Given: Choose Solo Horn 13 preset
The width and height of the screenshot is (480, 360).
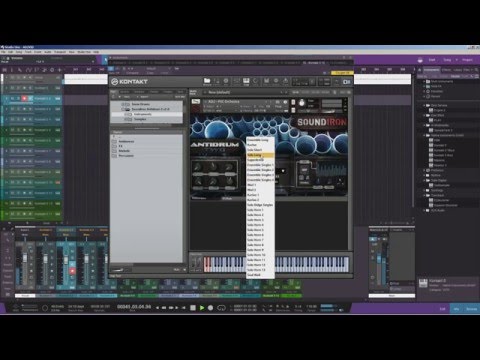Looking at the screenshot, I should click(260, 270).
